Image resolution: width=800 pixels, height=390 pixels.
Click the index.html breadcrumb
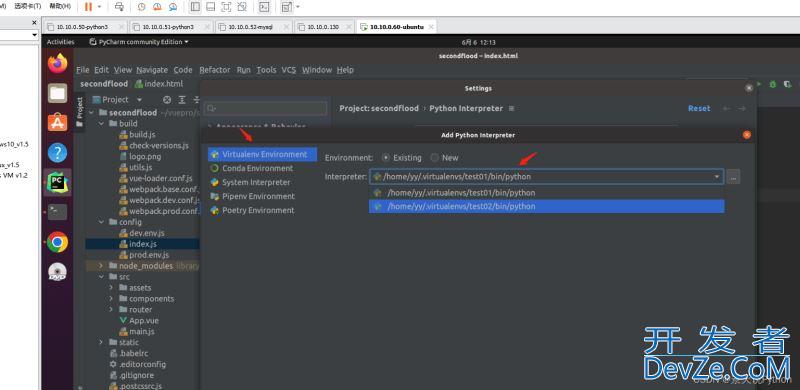[x=159, y=84]
